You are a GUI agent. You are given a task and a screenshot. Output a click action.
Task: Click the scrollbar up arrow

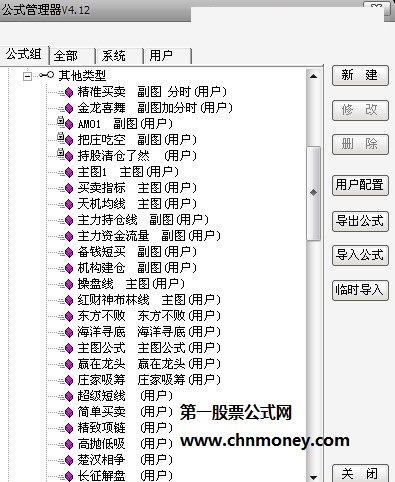coord(313,76)
